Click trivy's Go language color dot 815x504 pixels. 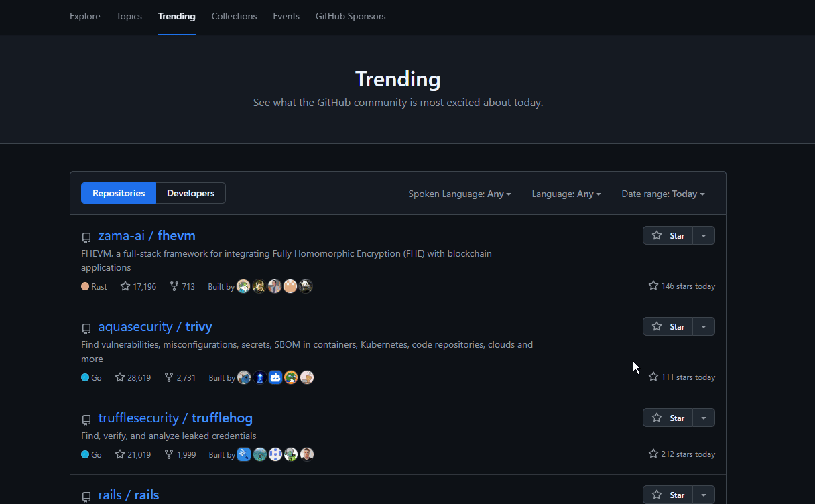(85, 377)
